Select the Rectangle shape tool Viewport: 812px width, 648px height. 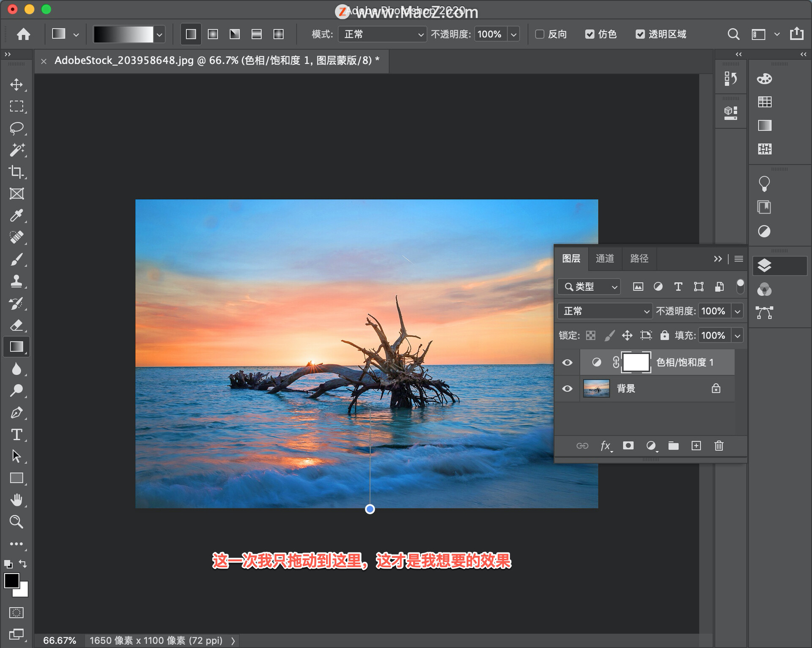pyautogui.click(x=16, y=478)
